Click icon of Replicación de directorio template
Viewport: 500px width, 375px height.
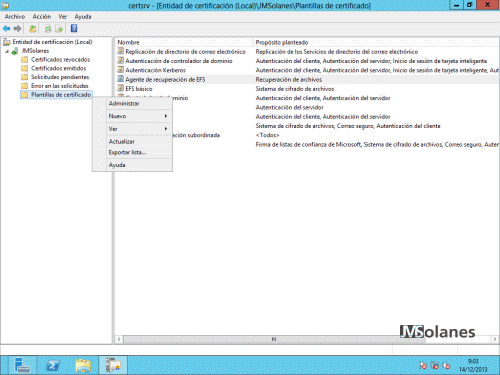[x=121, y=51]
